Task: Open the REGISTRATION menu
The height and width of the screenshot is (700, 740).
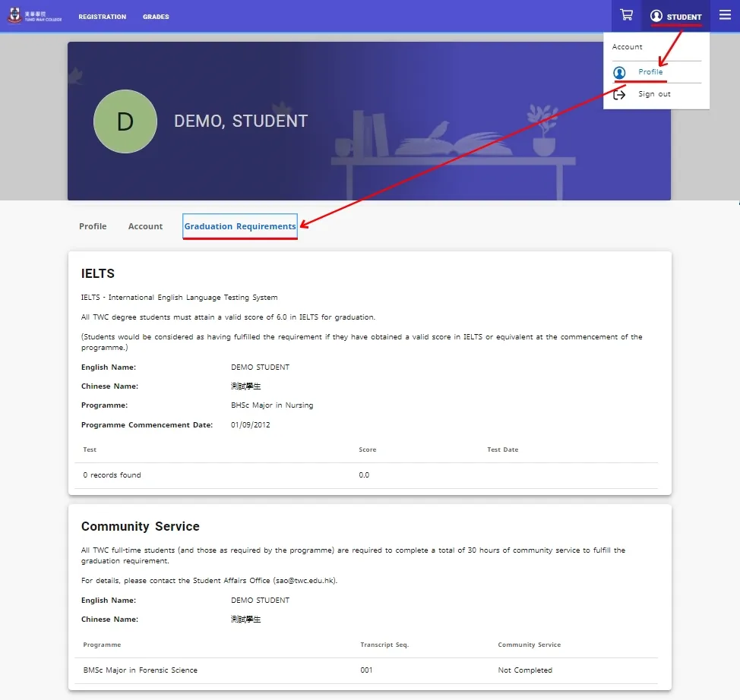Action: (x=103, y=17)
